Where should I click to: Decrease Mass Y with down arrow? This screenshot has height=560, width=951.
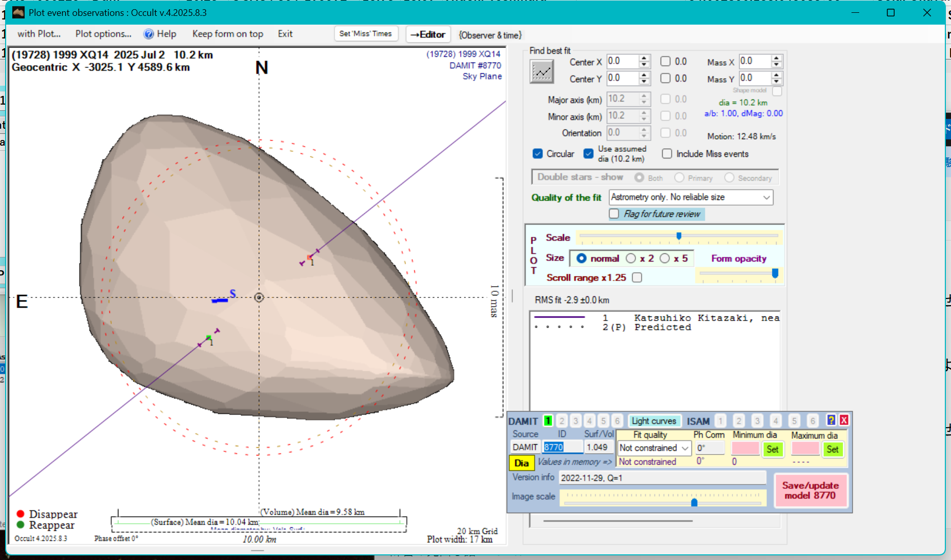[777, 82]
